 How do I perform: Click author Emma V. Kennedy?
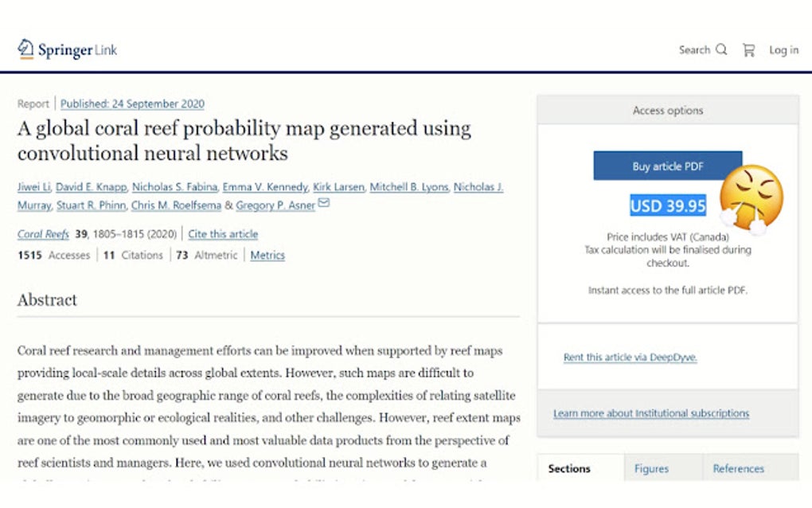click(265, 187)
